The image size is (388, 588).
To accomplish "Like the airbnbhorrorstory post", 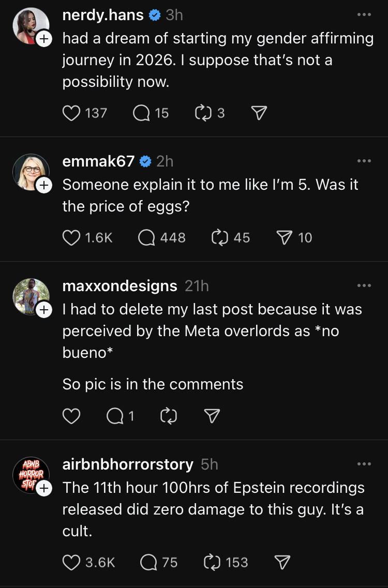I will coord(71,562).
